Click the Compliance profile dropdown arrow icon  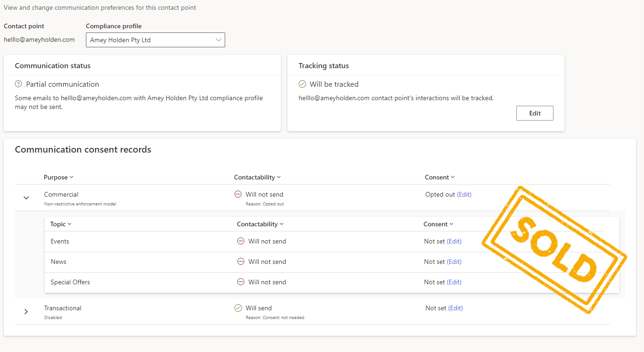[218, 40]
